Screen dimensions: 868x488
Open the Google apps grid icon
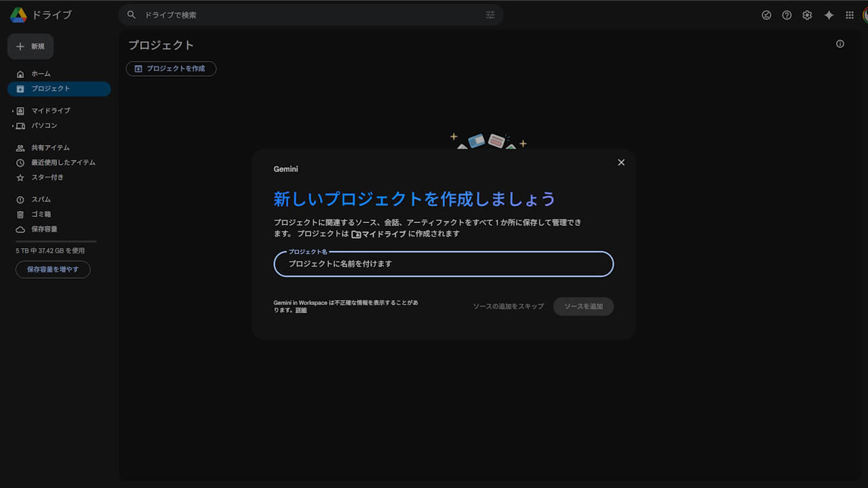click(x=850, y=15)
